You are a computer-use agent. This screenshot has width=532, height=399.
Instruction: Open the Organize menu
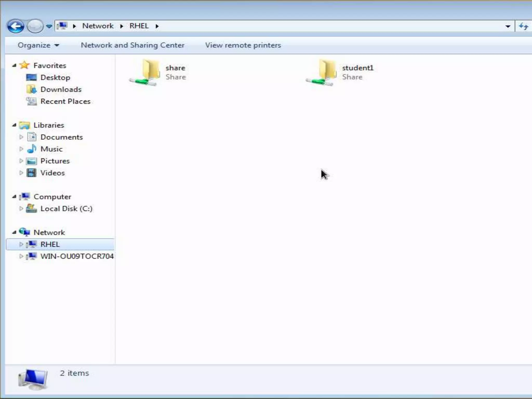point(38,45)
